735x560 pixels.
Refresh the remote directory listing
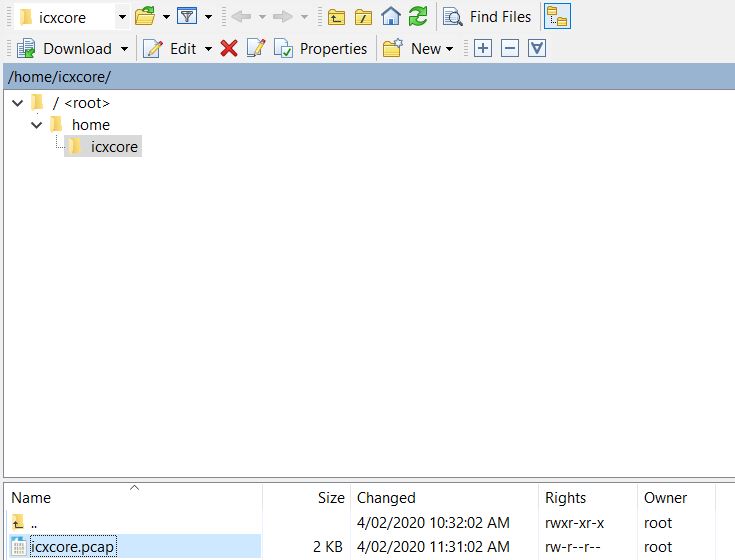[x=418, y=16]
